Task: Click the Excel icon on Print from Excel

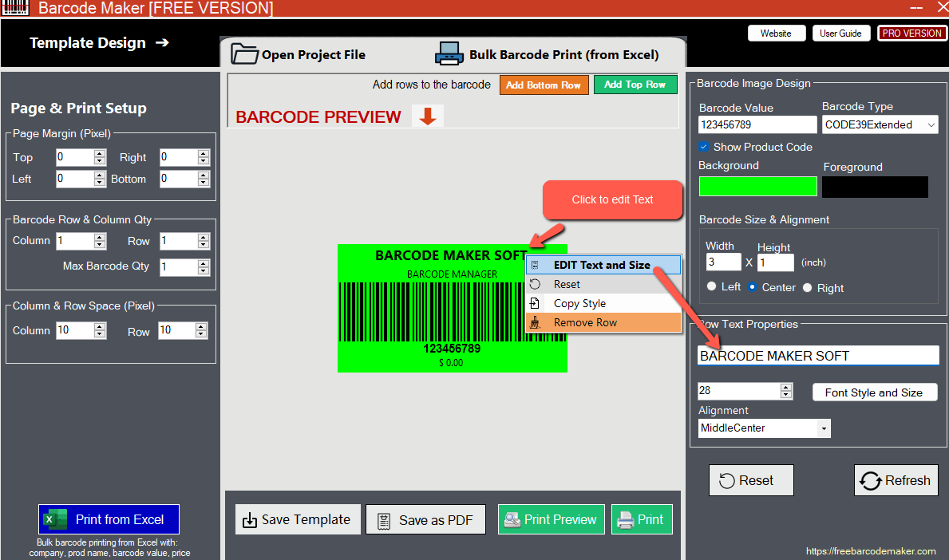Action: (x=54, y=519)
